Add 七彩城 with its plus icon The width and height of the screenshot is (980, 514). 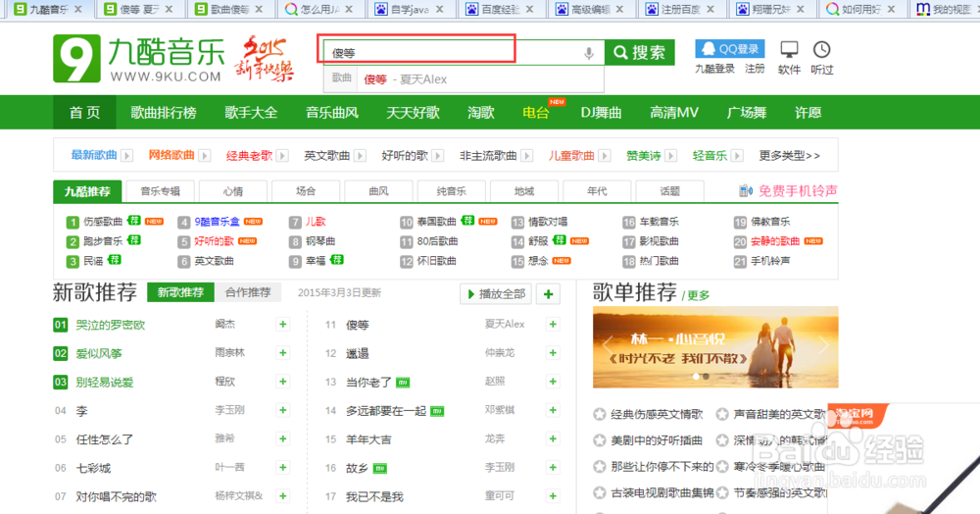point(283,467)
